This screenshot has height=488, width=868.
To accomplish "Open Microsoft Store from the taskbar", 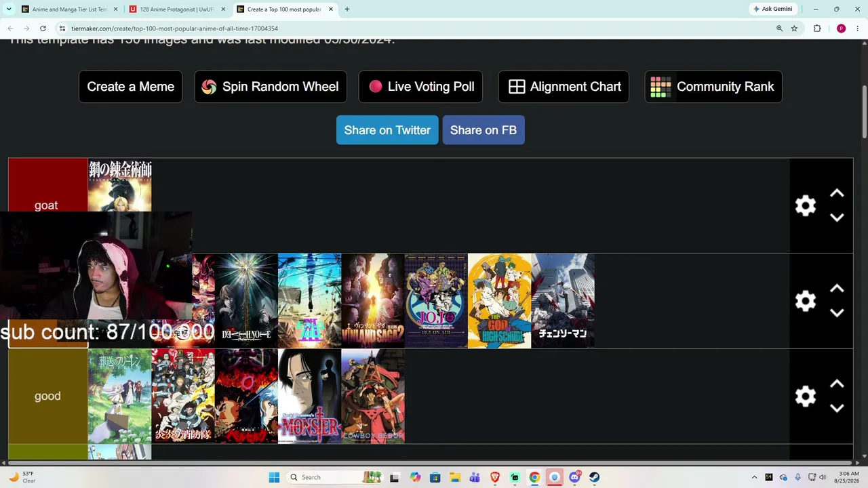I will [435, 477].
